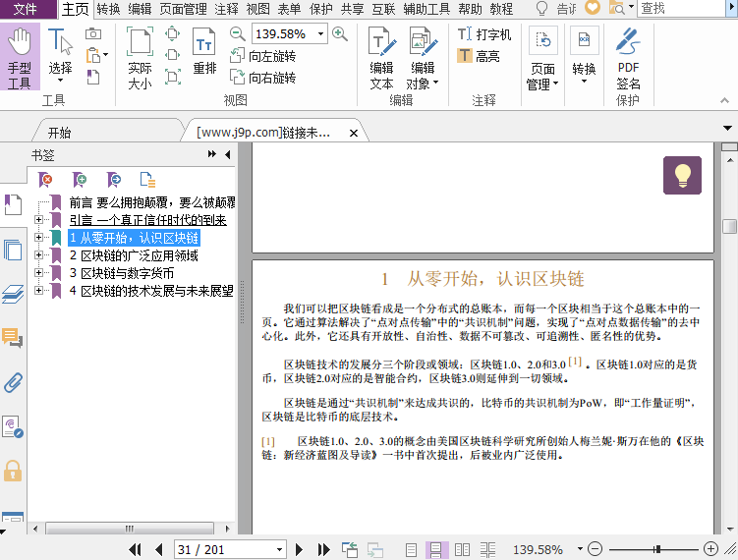
Task: Open the 文件 (File) menu
Action: coord(27,9)
